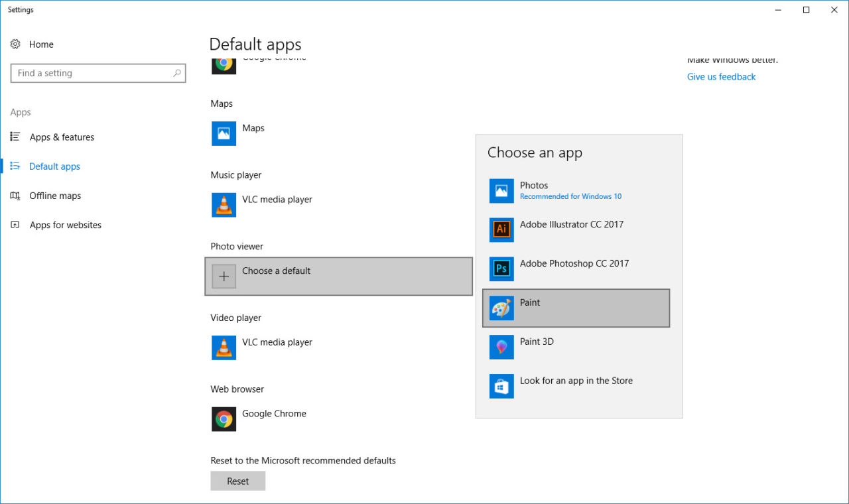Click the Photo viewer heading
849x504 pixels.
tap(237, 246)
